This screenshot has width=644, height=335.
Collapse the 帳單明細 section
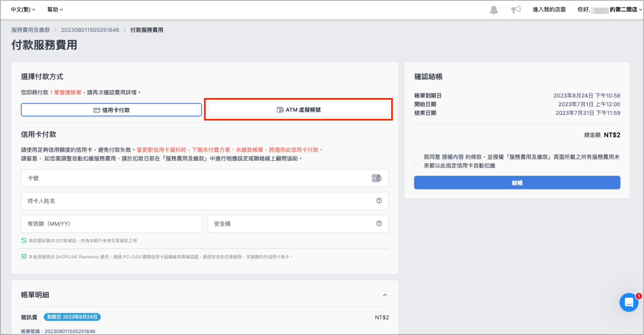385,295
